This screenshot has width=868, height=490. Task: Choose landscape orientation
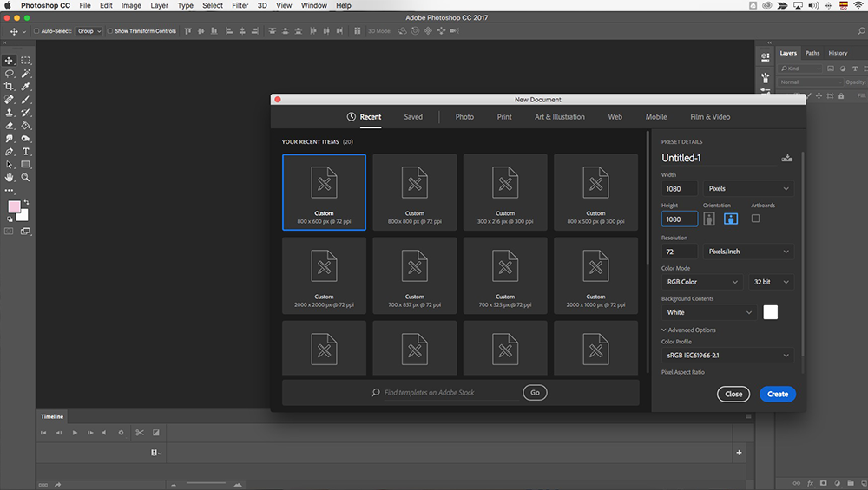[731, 219]
